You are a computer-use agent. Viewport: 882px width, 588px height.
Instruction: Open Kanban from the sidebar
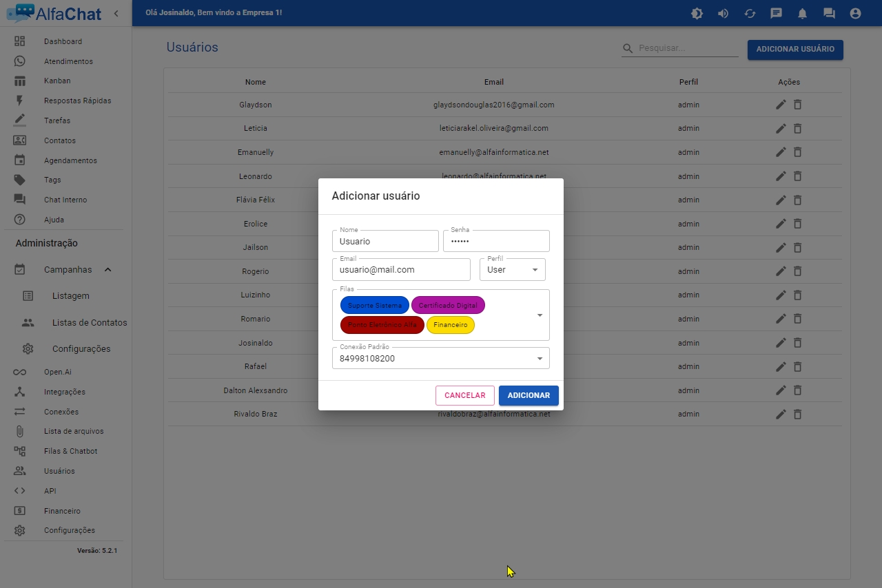[57, 81]
